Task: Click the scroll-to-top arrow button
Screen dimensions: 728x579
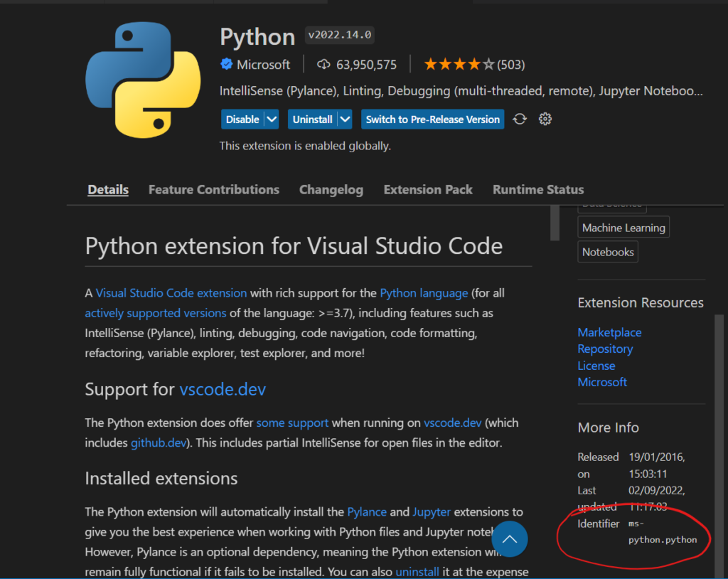Action: click(x=509, y=538)
